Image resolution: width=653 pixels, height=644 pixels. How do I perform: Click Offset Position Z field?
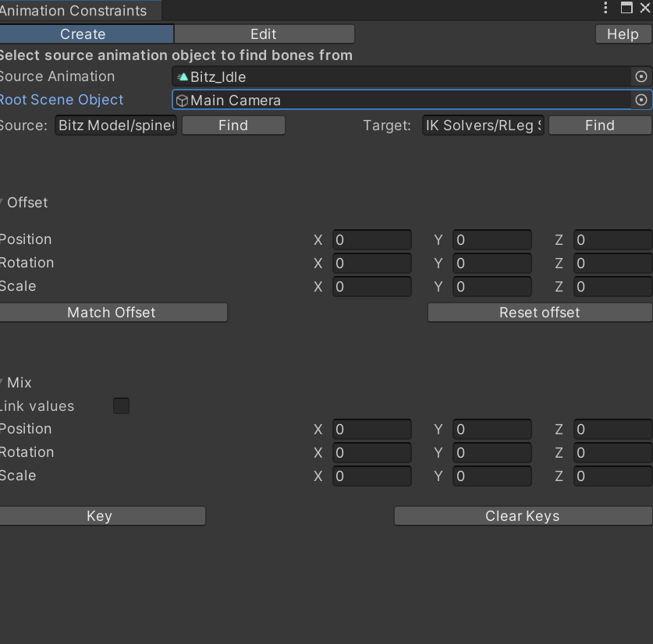coord(613,240)
